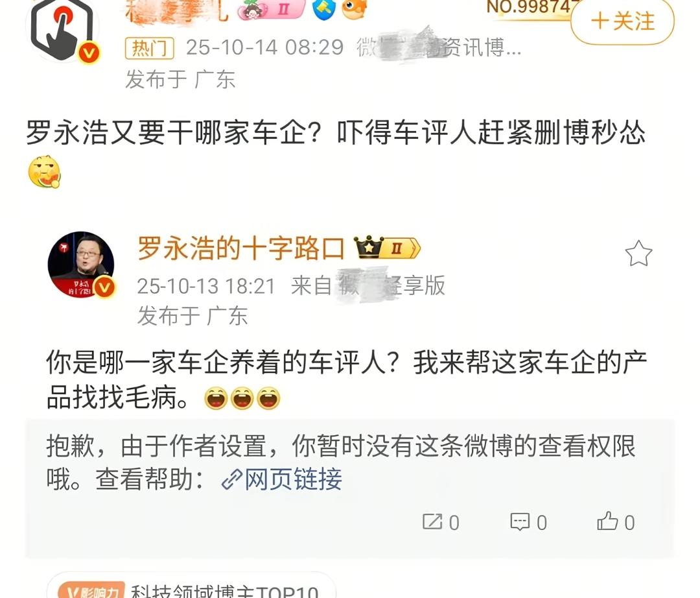
Task: Tap the blue shield gavel badge
Action: point(324,9)
